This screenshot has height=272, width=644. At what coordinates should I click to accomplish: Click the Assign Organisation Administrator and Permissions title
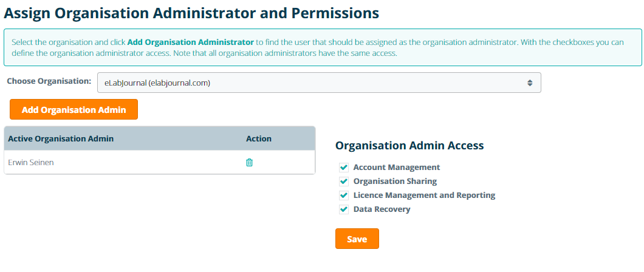pyautogui.click(x=191, y=12)
